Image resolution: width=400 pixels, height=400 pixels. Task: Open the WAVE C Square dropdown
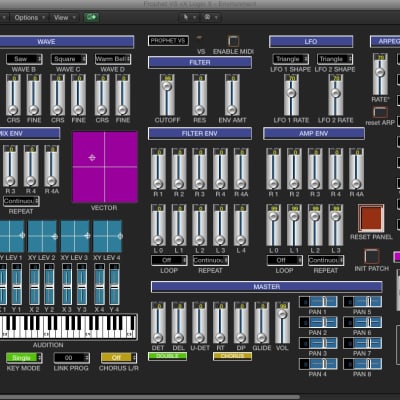coord(69,59)
